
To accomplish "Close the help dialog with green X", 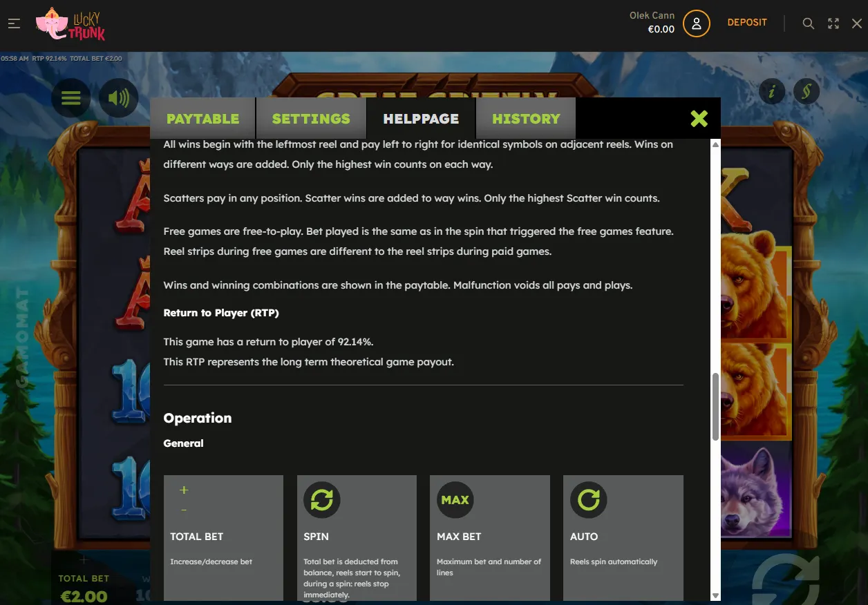I will point(699,119).
